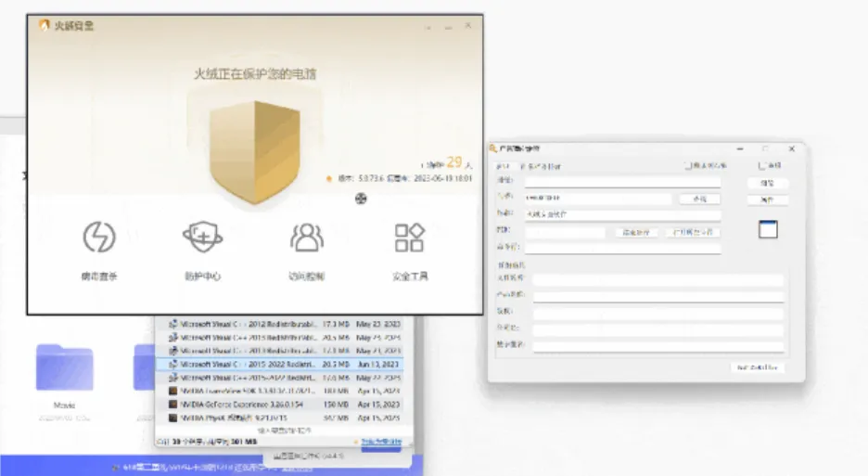
Task: Click the Huorong flame logo in title bar
Action: point(44,25)
